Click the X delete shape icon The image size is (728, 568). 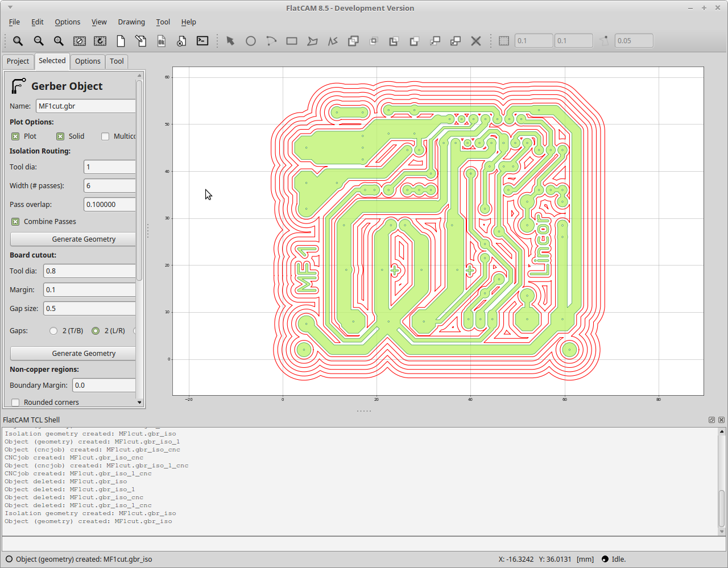[x=476, y=41]
